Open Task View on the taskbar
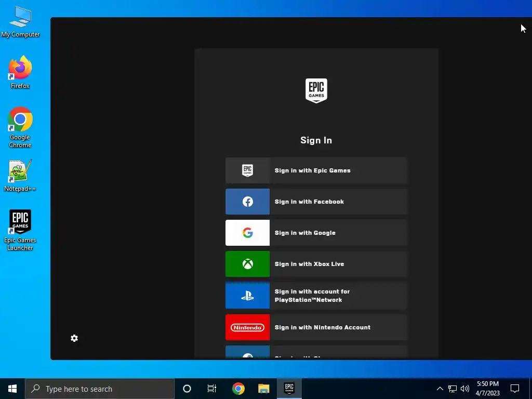Image resolution: width=532 pixels, height=399 pixels. [212, 389]
